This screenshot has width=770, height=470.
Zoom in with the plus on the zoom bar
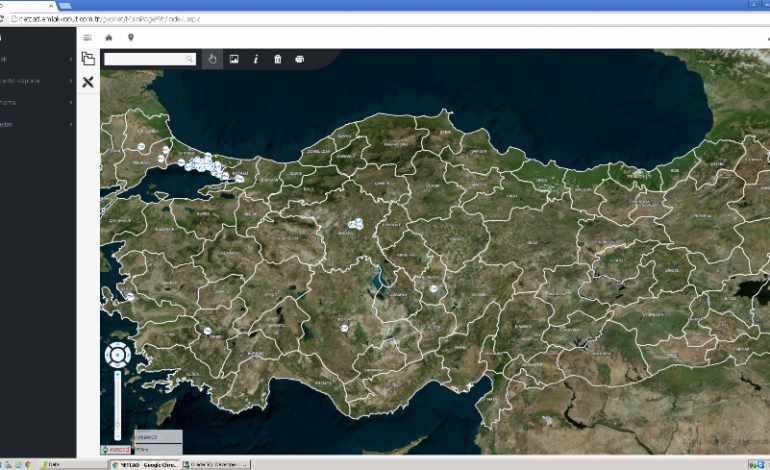point(117,375)
